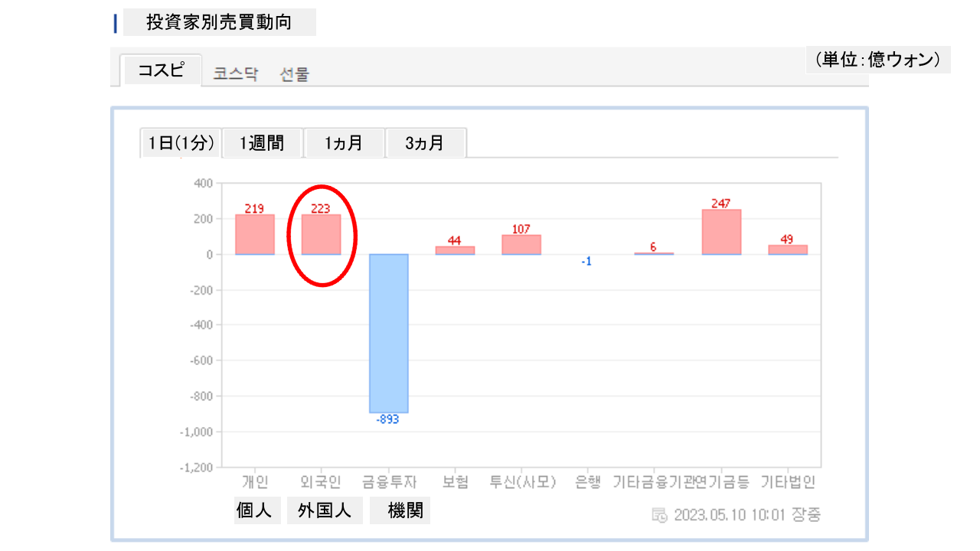Choose the 3ヵ月 period tab
The image size is (980, 551).
425,143
